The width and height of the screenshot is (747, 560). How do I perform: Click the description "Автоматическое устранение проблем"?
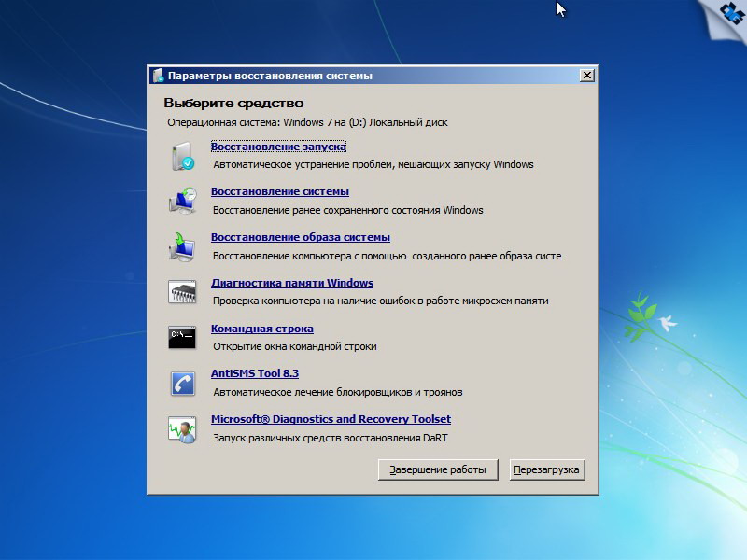(373, 164)
